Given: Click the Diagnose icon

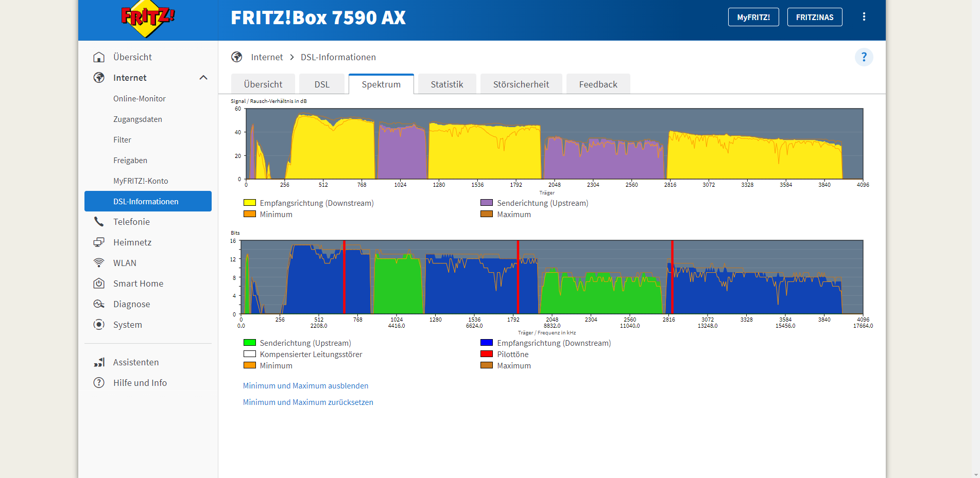Looking at the screenshot, I should point(99,304).
